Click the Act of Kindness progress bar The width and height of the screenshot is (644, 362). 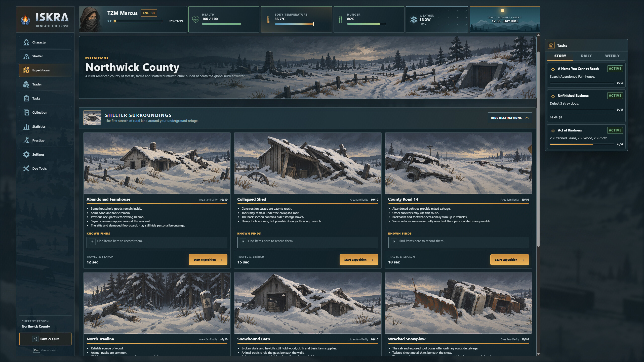coord(582,144)
